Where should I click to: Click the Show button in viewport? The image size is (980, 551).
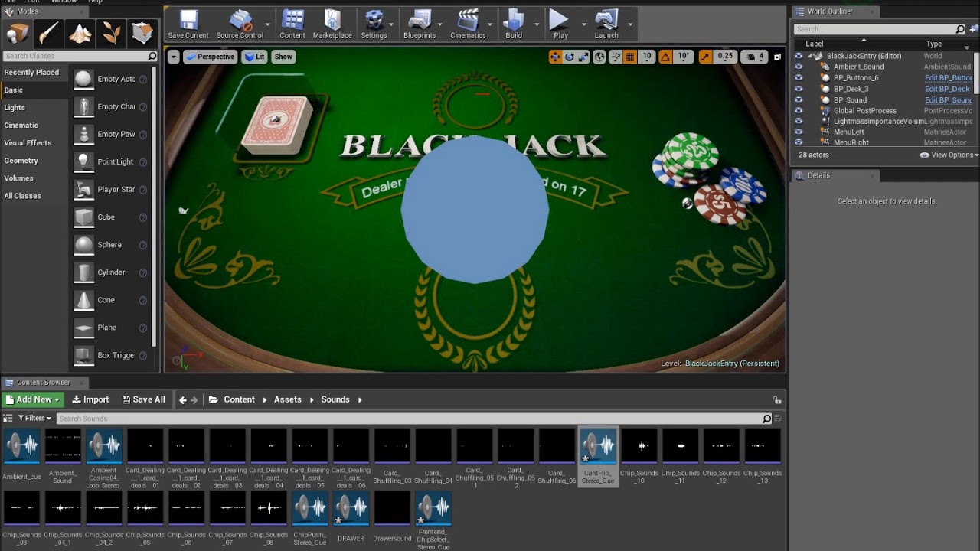(283, 57)
